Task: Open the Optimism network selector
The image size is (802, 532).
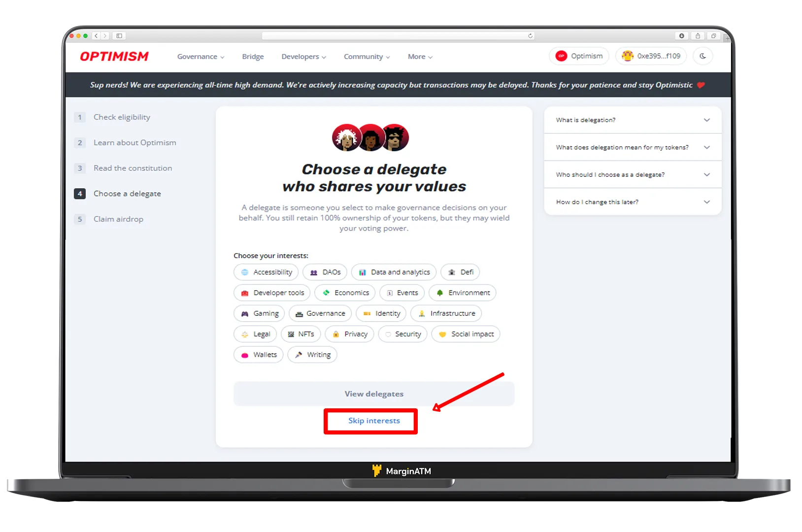Action: (579, 56)
